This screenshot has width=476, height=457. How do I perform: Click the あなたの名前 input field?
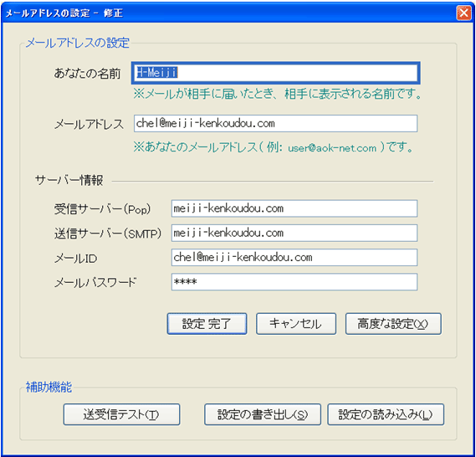click(x=275, y=73)
